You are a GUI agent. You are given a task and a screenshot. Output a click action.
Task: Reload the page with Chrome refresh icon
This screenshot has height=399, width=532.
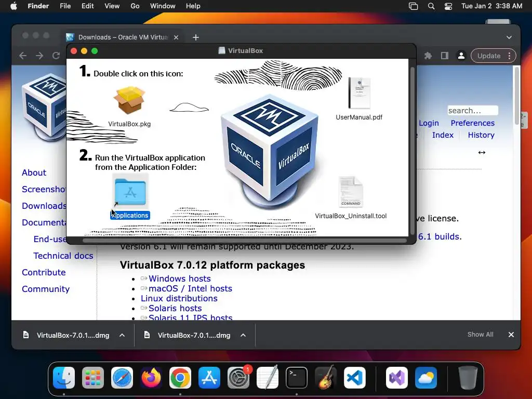(56, 56)
